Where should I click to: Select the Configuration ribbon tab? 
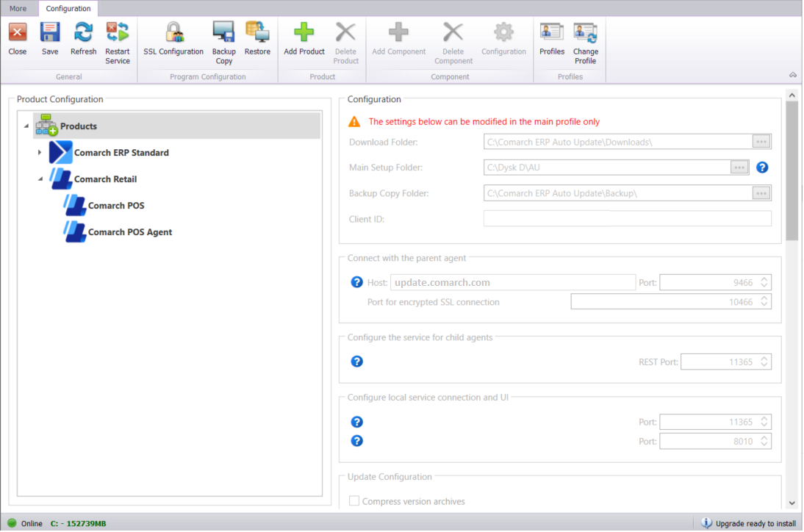coord(68,8)
